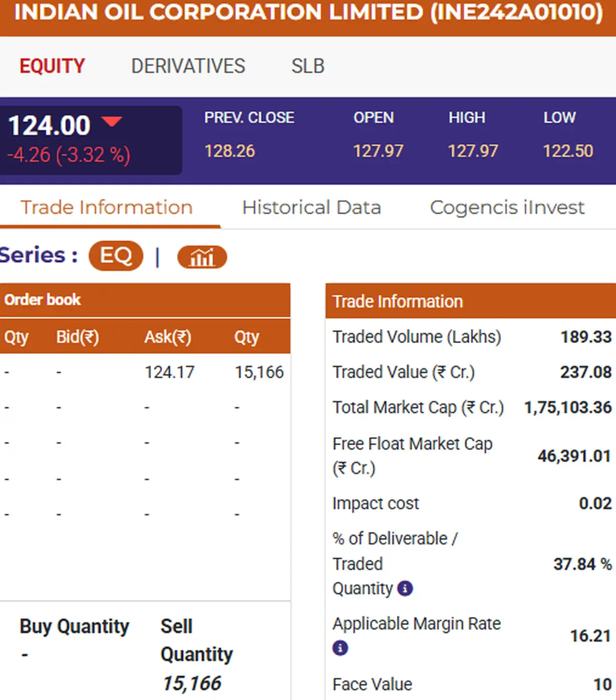Click the red down arrow beside 124.00
616x700 pixels.
[x=111, y=122]
